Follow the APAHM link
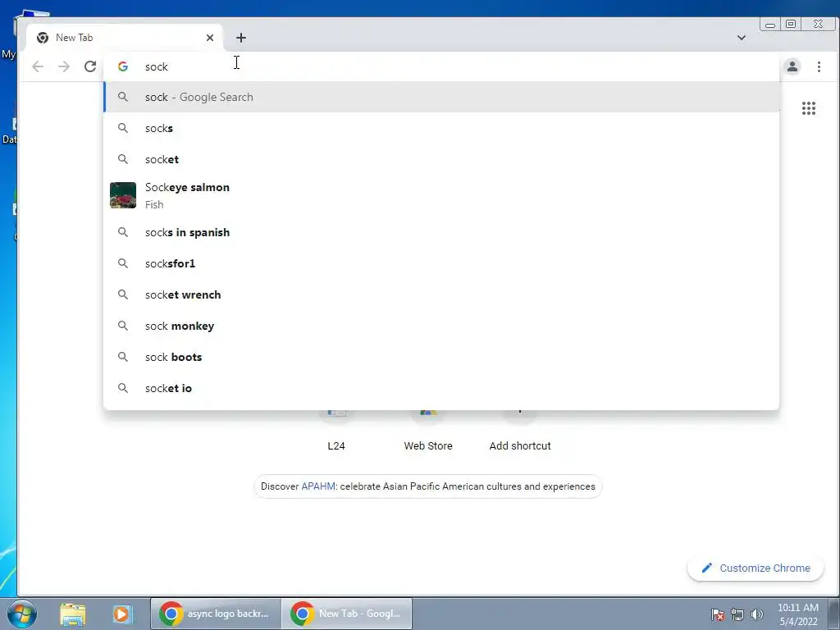The height and width of the screenshot is (630, 840). click(318, 486)
